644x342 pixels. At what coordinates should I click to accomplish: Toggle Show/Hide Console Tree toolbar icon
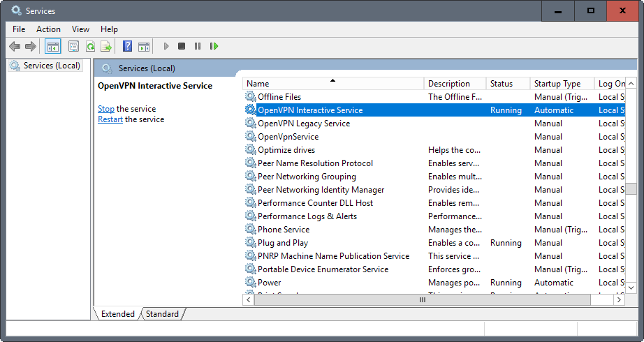tap(53, 46)
